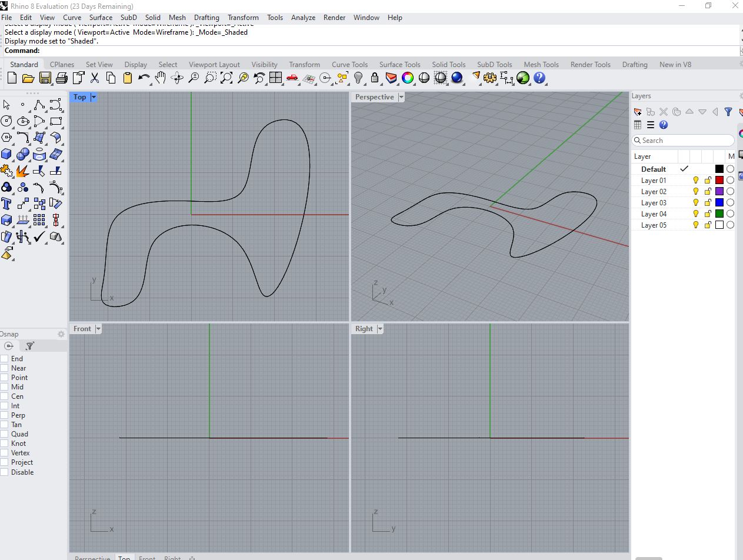
Task: Click the Box tool icon in the sidebar
Action: pyautogui.click(x=7, y=154)
